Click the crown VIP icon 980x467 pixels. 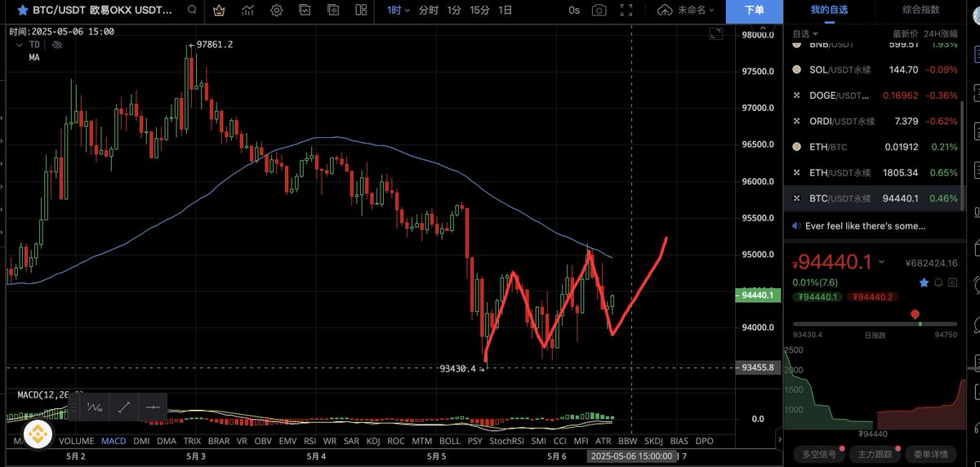tap(219, 11)
